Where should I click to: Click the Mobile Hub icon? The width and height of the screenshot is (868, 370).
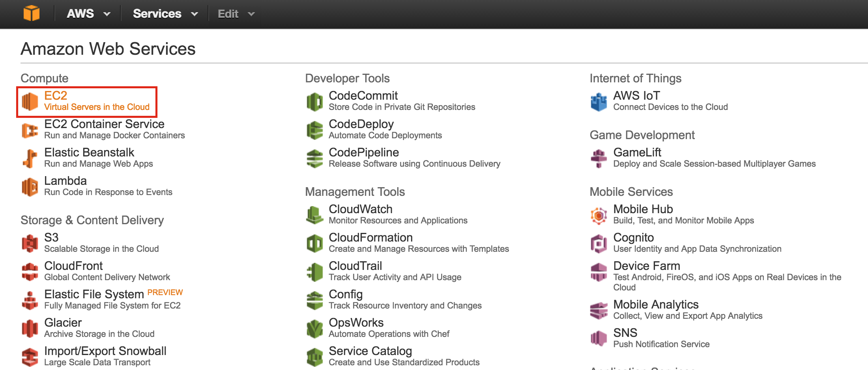tap(599, 215)
